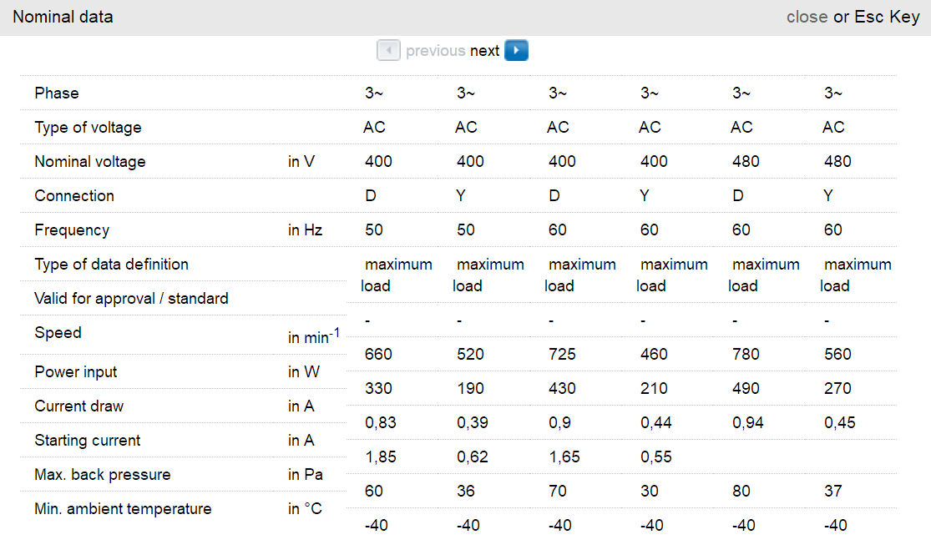Image resolution: width=931 pixels, height=560 pixels.
Task: Select the 'Type of voltage' row label
Action: (x=88, y=128)
